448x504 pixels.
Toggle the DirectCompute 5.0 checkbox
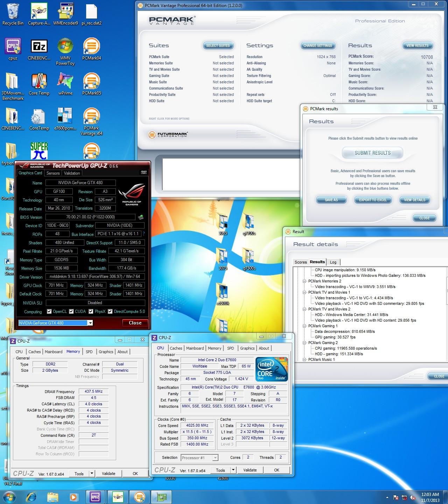tap(110, 311)
